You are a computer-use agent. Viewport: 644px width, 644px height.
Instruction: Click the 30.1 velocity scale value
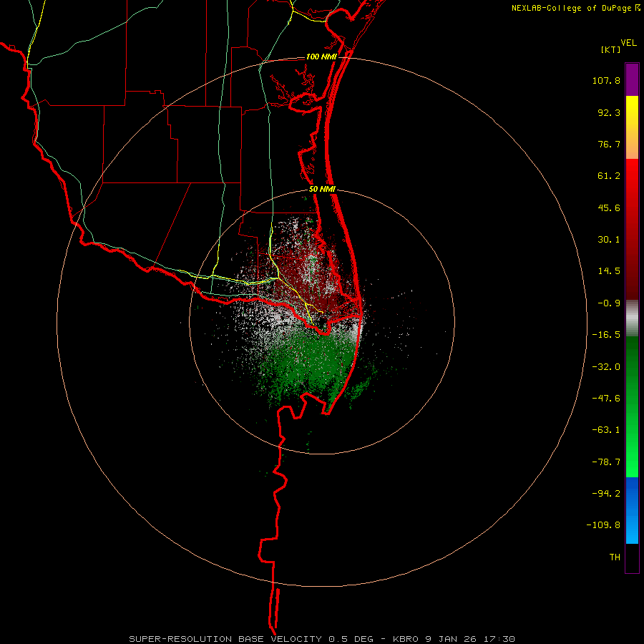[609, 240]
